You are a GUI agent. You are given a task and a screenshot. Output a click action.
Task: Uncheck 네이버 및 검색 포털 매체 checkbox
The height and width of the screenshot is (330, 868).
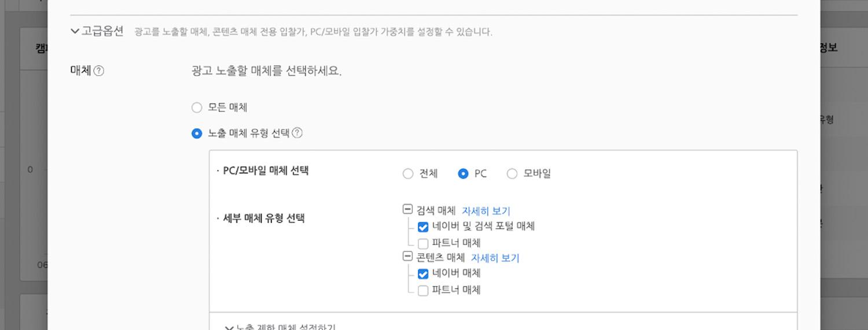pyautogui.click(x=423, y=227)
